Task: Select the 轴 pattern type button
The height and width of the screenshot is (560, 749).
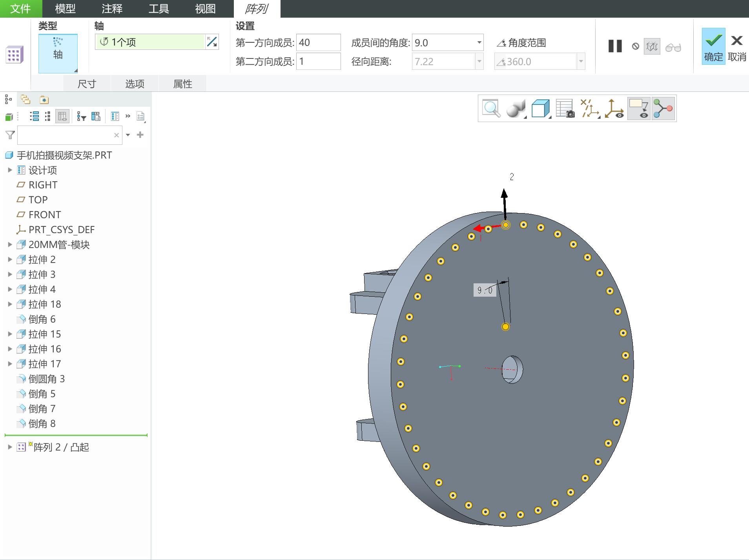Action: click(58, 53)
